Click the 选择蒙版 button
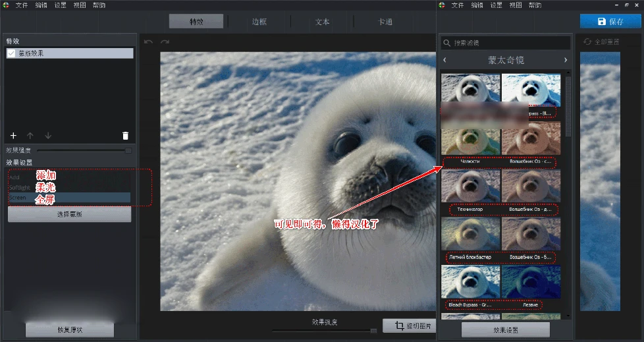 click(69, 214)
